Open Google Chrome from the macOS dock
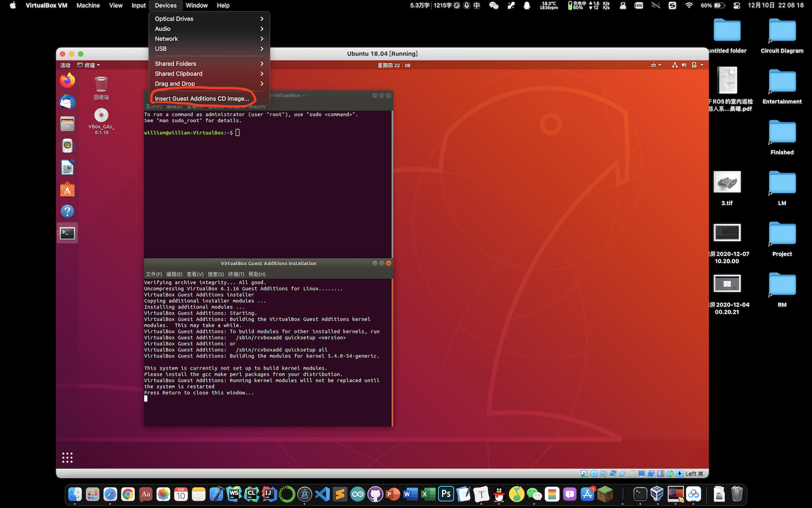The height and width of the screenshot is (508, 812). pyautogui.click(x=128, y=494)
